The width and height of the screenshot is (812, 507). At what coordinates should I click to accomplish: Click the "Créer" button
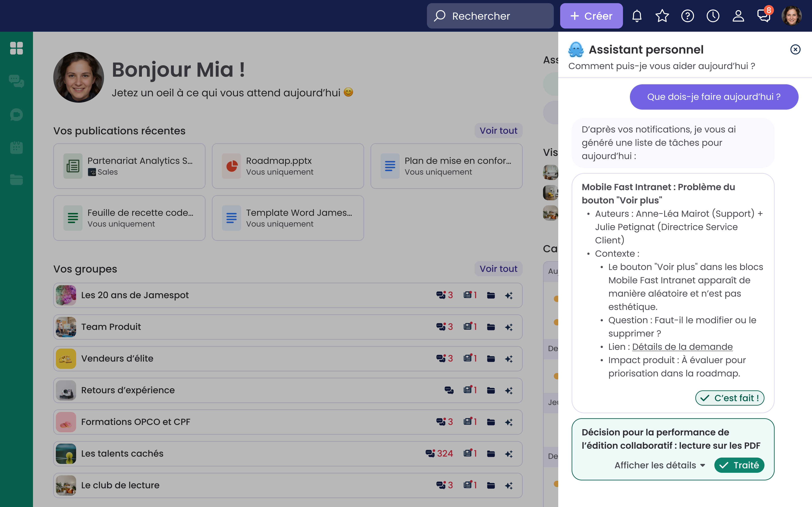[x=591, y=16]
